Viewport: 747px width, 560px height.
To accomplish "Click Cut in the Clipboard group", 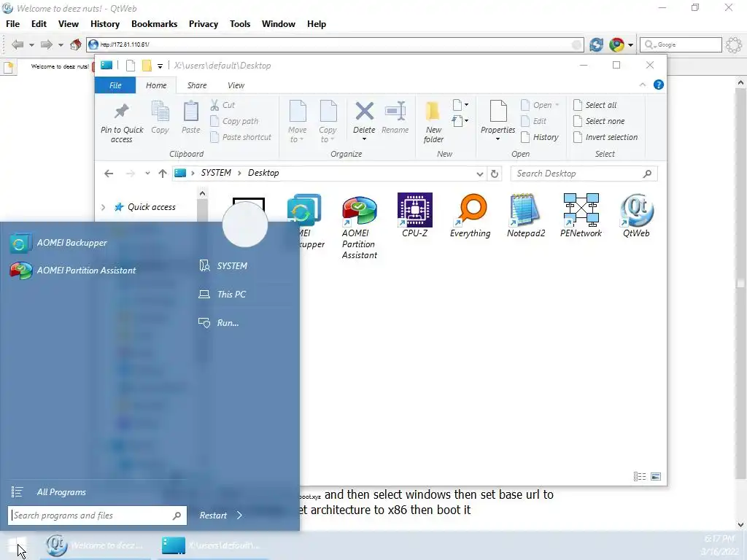I will 222,105.
